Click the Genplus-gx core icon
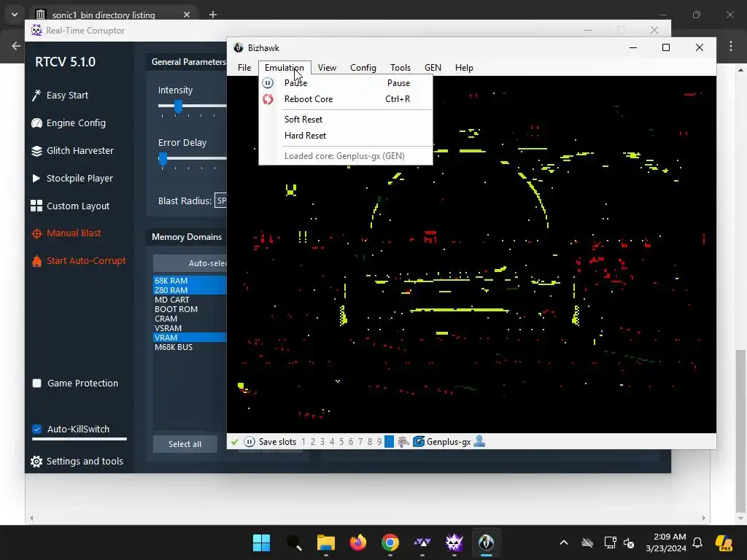 pyautogui.click(x=419, y=442)
